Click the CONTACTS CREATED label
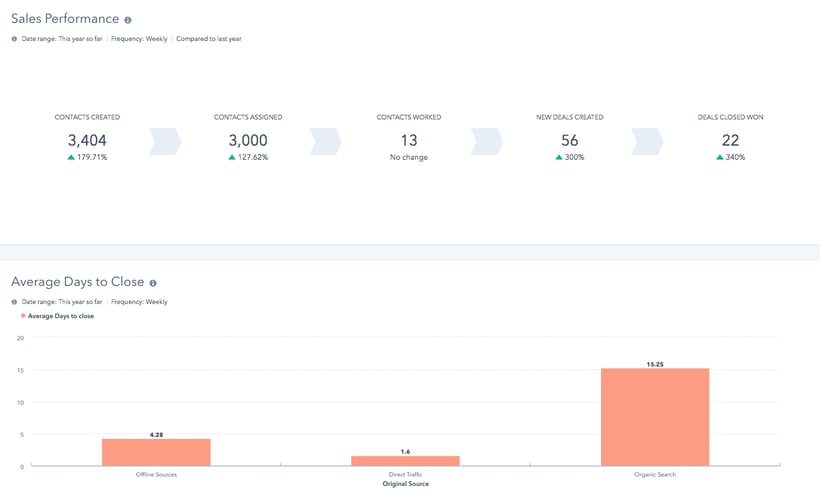The width and height of the screenshot is (820, 502). 87,117
